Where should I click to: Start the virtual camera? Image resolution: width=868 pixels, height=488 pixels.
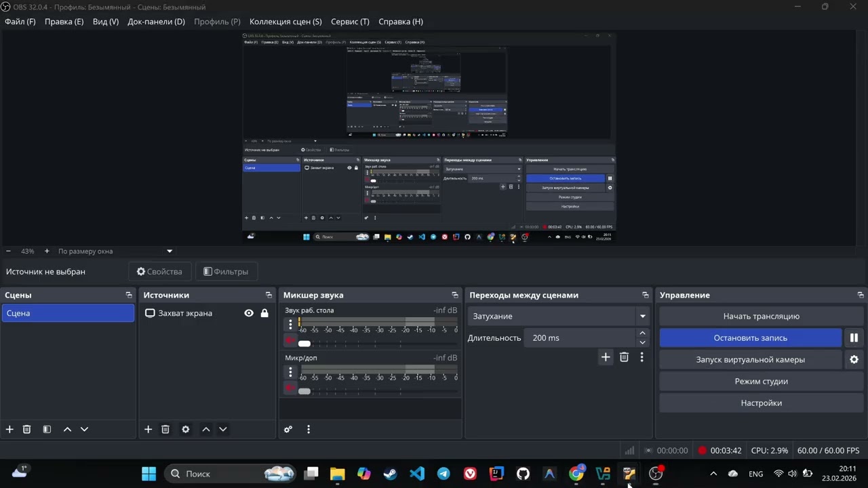[x=751, y=359]
